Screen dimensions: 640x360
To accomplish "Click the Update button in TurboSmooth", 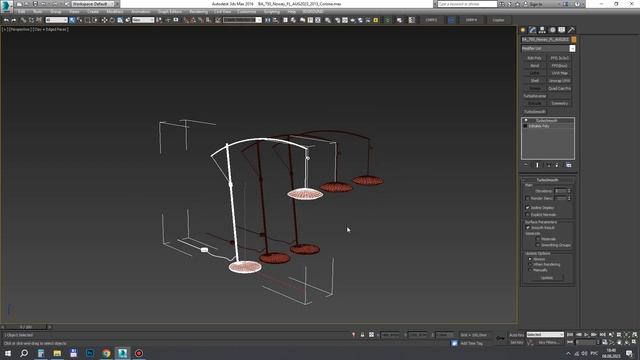I will [x=547, y=278].
